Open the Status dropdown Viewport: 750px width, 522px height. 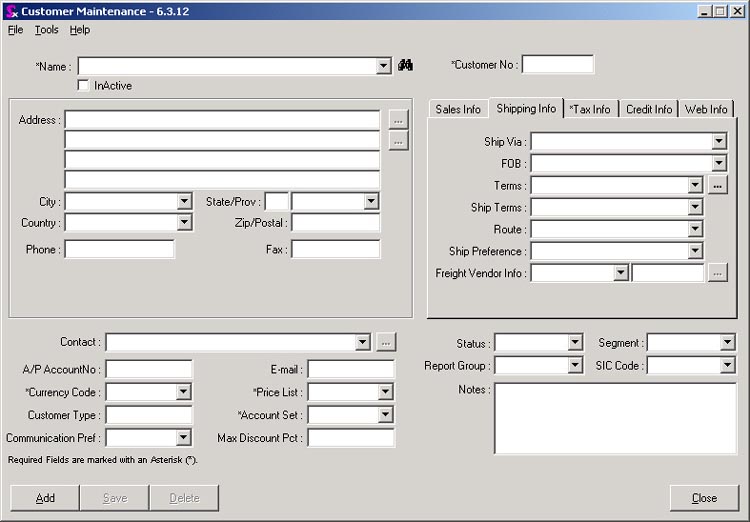point(575,343)
